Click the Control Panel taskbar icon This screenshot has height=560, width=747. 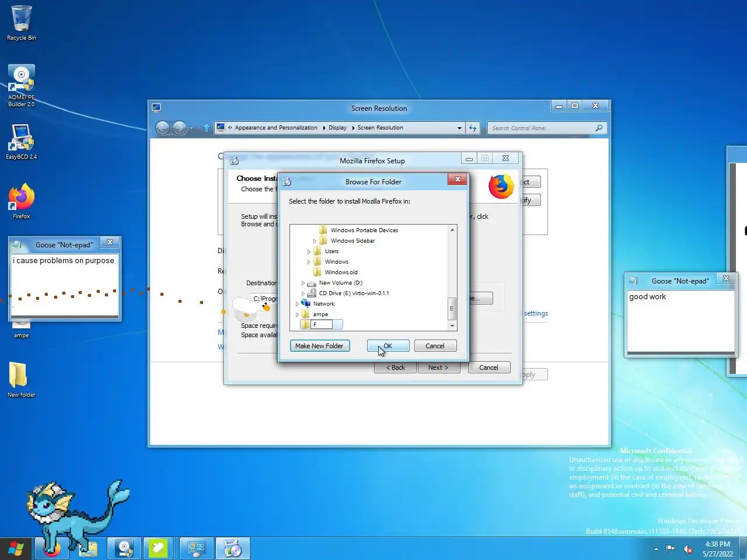pyautogui.click(x=196, y=549)
